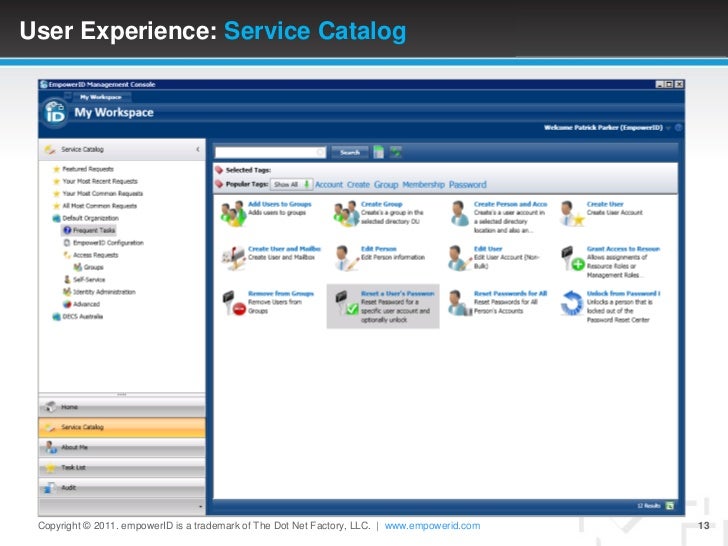The width and height of the screenshot is (728, 546).
Task: Select EmpowerID Configuration tree item
Action: tap(108, 243)
